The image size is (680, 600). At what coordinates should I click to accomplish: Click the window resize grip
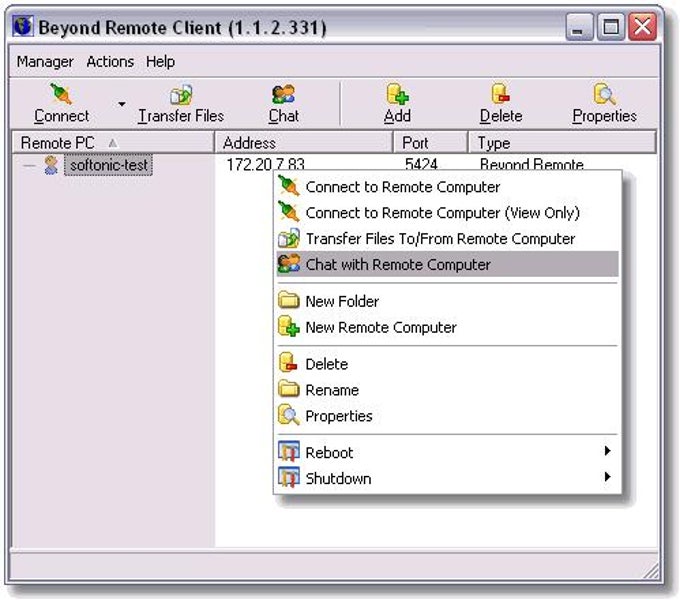click(651, 571)
